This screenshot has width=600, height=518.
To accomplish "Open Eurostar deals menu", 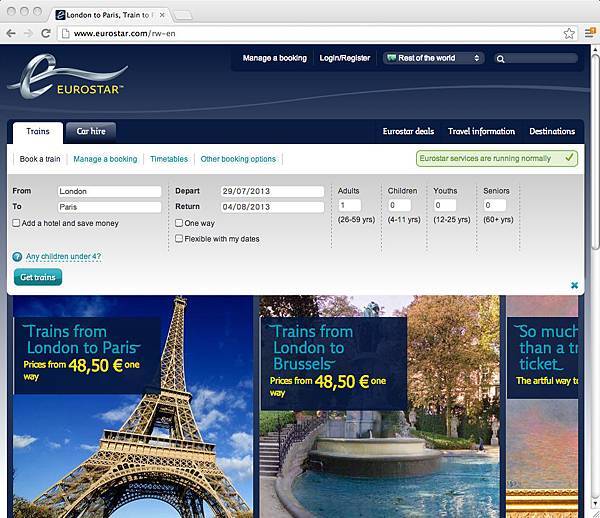I will point(408,132).
